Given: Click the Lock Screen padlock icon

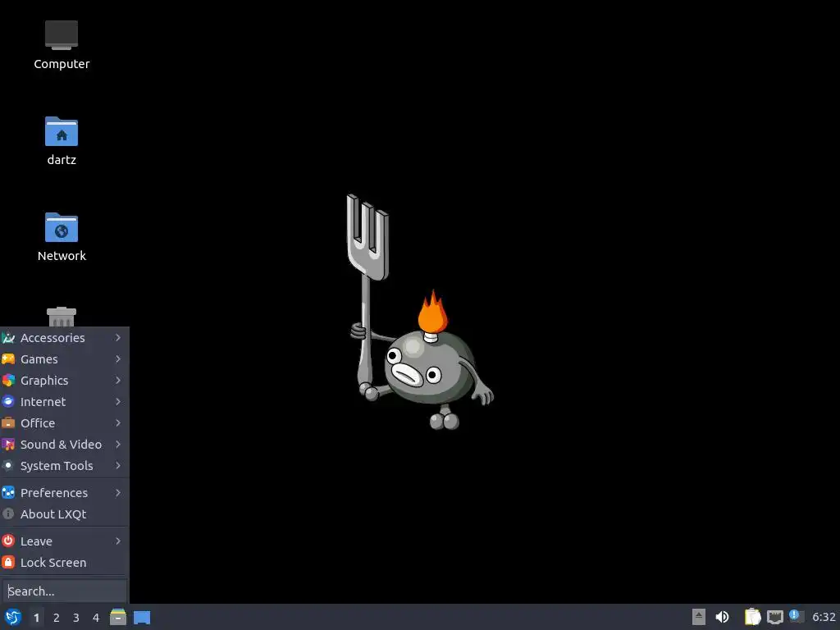Looking at the screenshot, I should (x=8, y=563).
